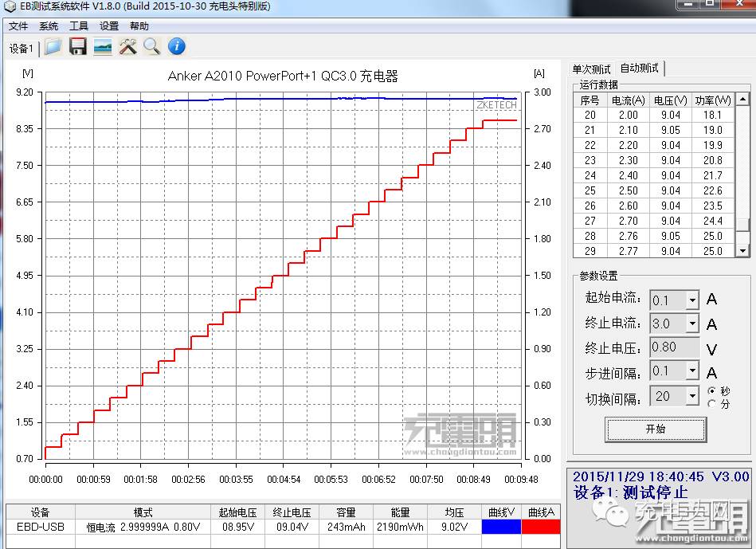Click the 08.95V starting voltage cell

point(237,527)
